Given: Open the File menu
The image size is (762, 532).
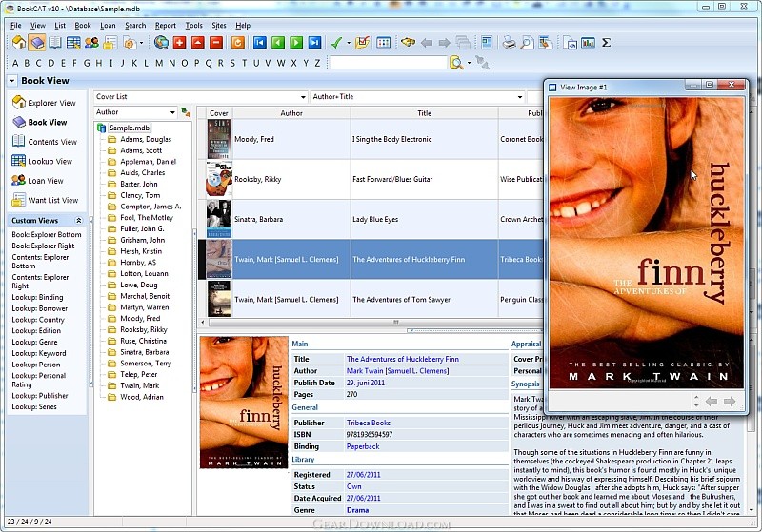Looking at the screenshot, I should click(16, 26).
